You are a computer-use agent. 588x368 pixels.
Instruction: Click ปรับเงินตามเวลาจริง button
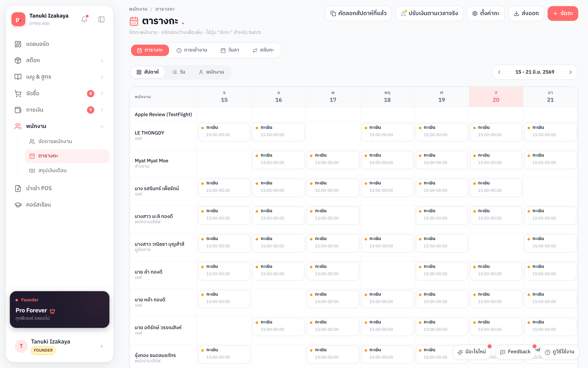(429, 13)
